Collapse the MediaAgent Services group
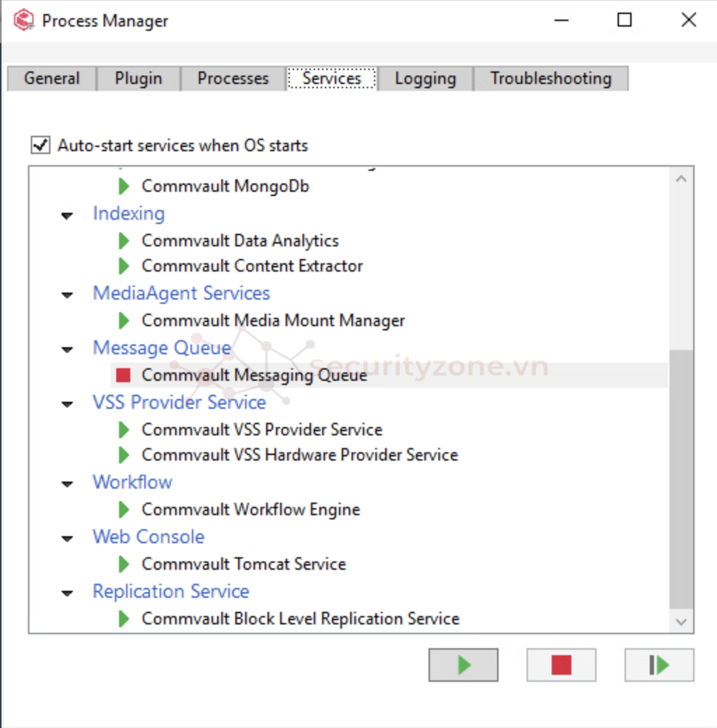This screenshot has height=728, width=717. pos(67,295)
